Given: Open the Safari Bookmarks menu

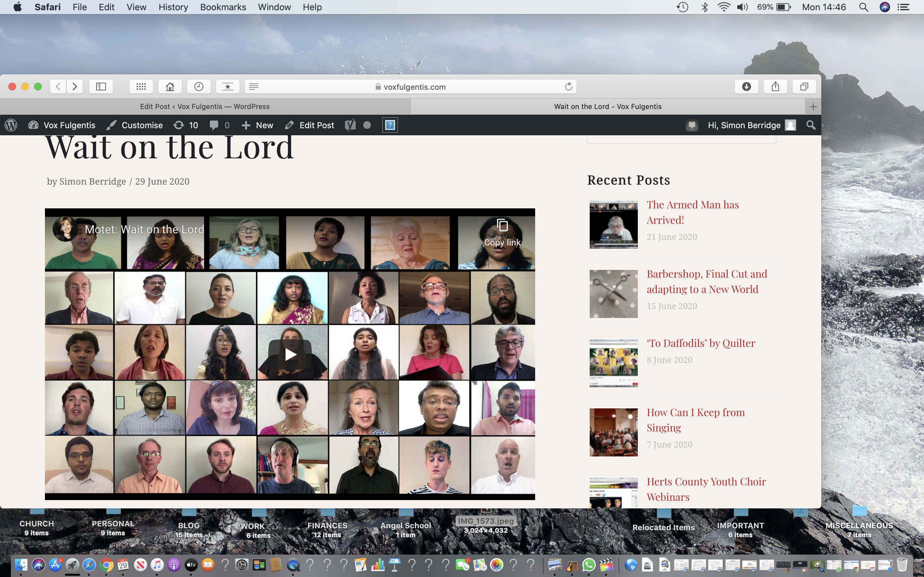Looking at the screenshot, I should point(223,7).
